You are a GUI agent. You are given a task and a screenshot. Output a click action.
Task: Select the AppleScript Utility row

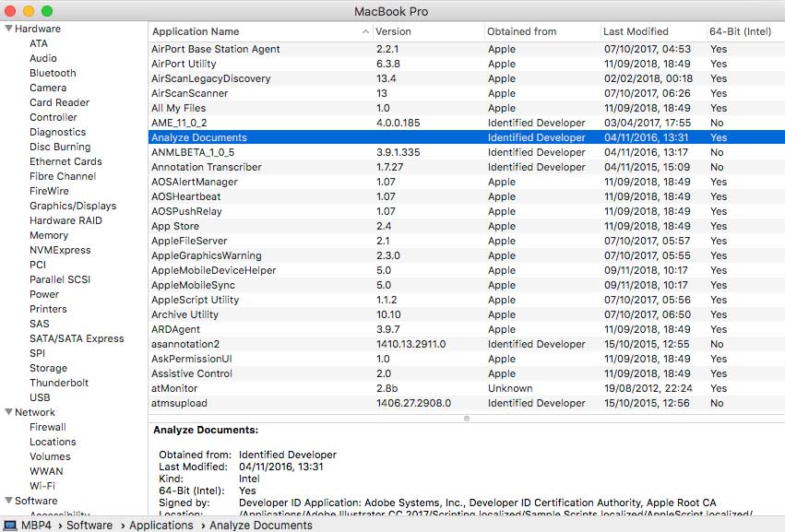point(467,300)
